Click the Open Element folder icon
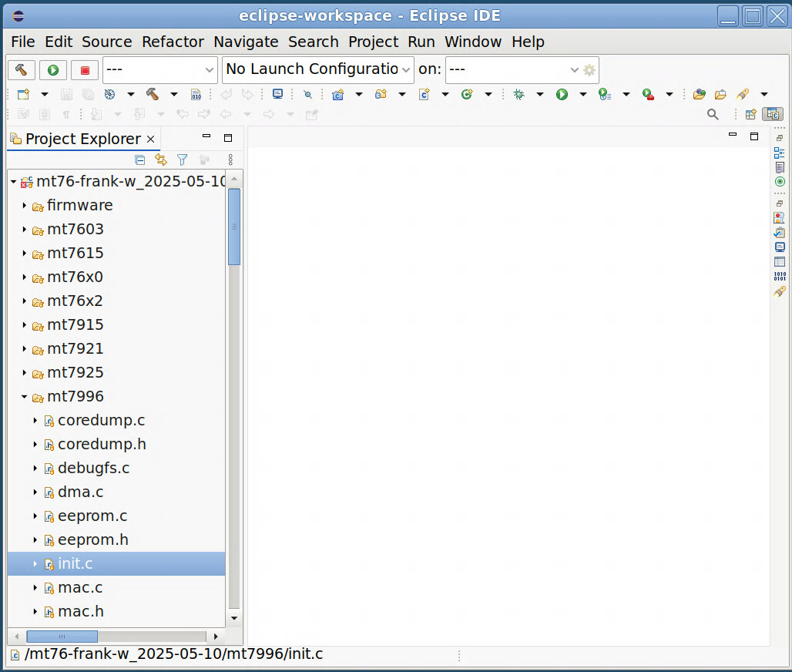 point(699,95)
